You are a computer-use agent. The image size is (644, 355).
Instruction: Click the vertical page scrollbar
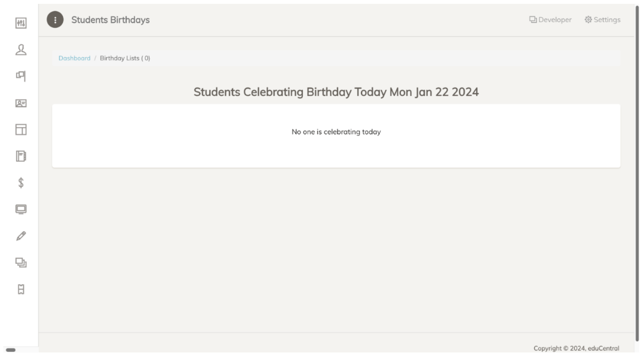[637, 171]
